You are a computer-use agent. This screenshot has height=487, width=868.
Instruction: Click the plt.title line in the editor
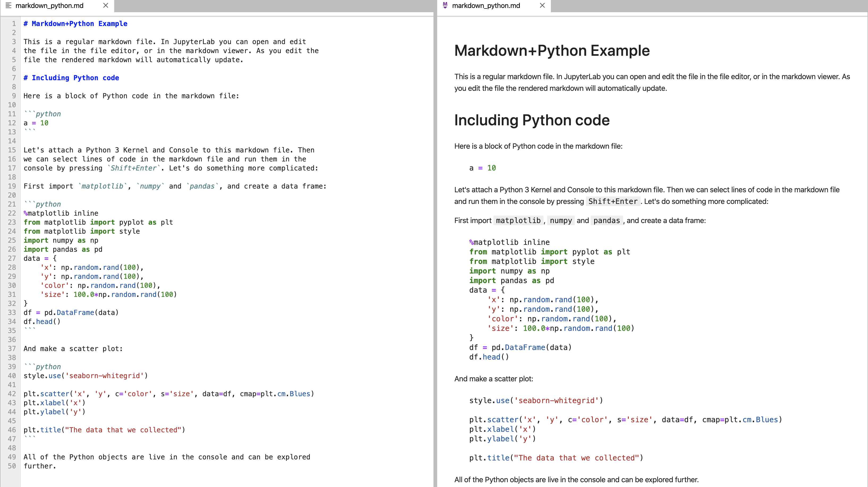click(104, 430)
